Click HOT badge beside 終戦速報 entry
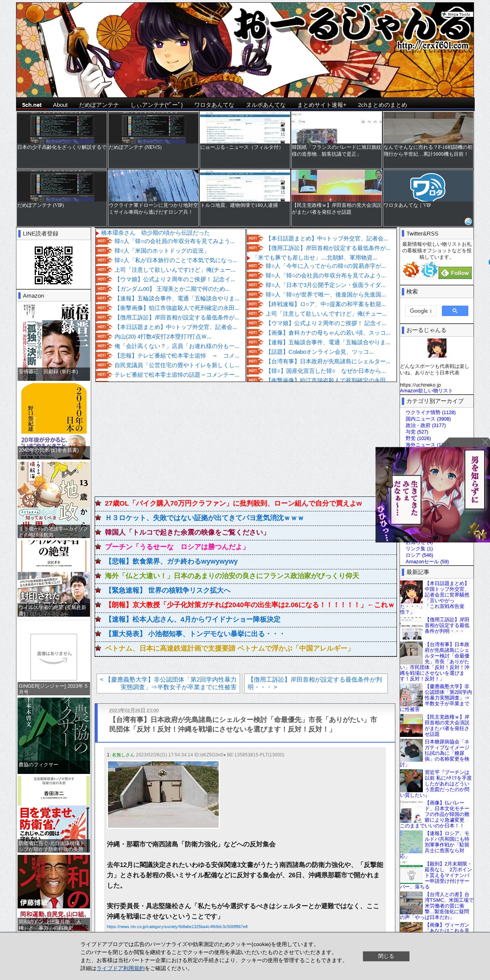The image size is (490, 980). (x=255, y=304)
